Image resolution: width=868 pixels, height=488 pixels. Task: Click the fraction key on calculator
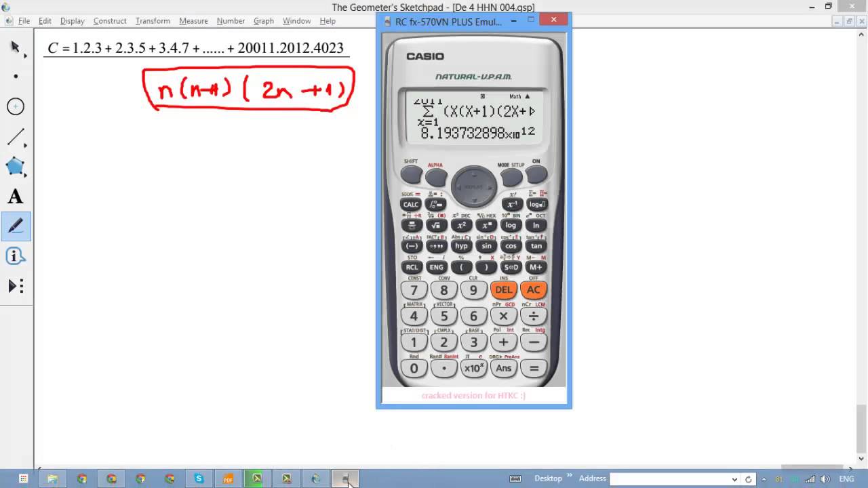click(411, 226)
